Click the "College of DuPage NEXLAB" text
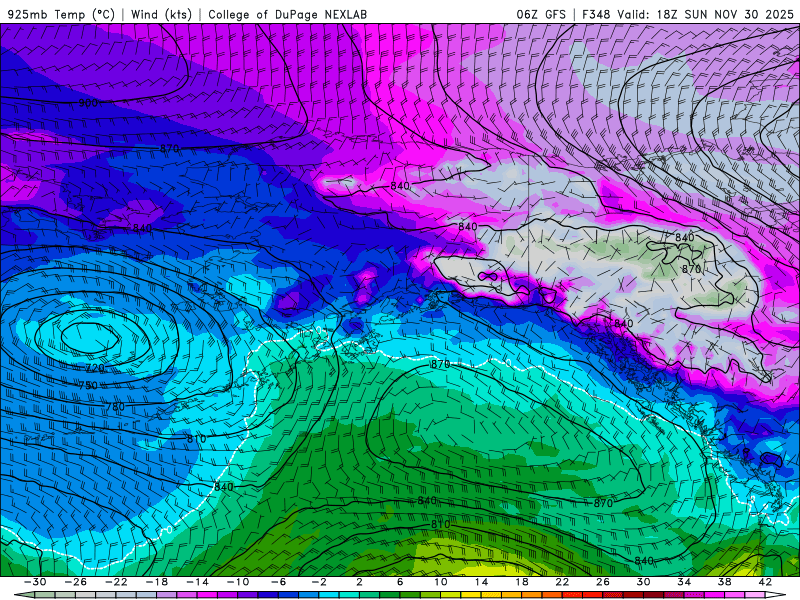The width and height of the screenshot is (800, 600). click(287, 14)
